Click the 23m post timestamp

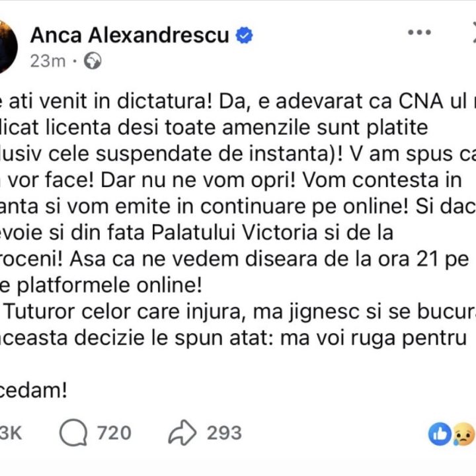(x=48, y=61)
